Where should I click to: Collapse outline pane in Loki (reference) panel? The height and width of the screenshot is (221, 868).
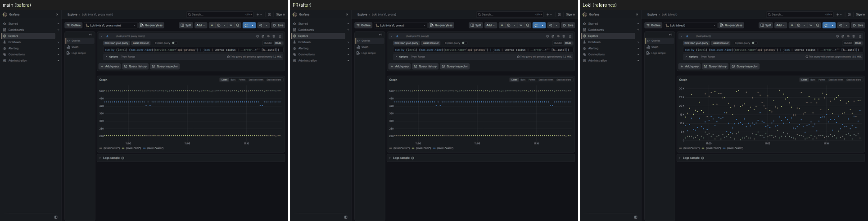[670, 35]
